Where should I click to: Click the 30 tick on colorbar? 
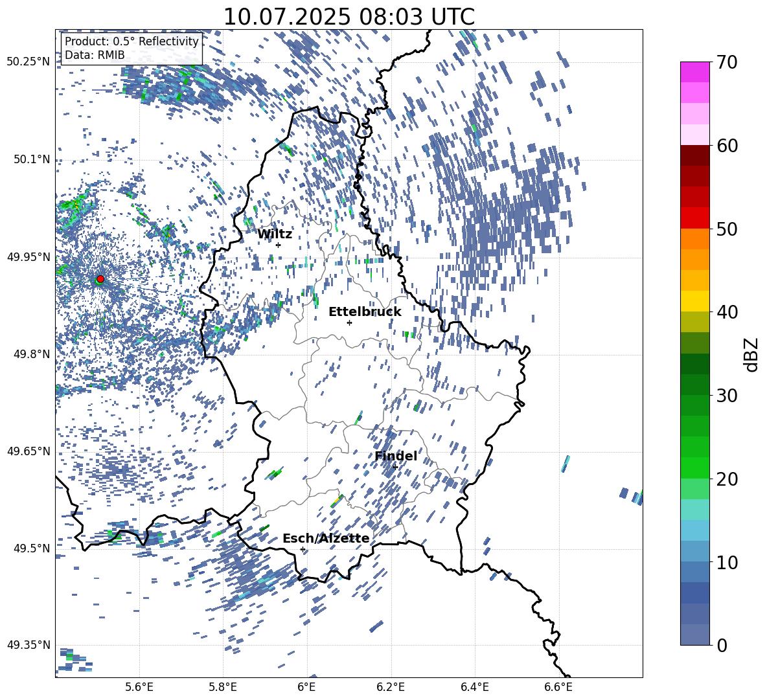click(x=727, y=396)
